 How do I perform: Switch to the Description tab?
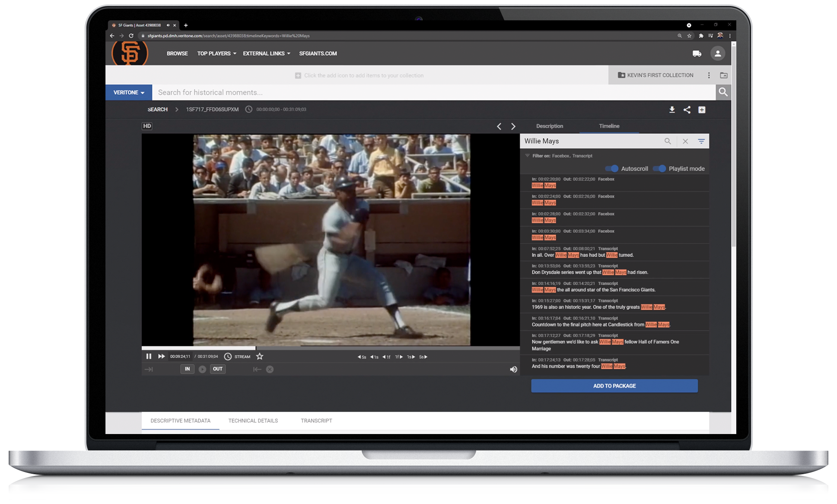click(549, 126)
